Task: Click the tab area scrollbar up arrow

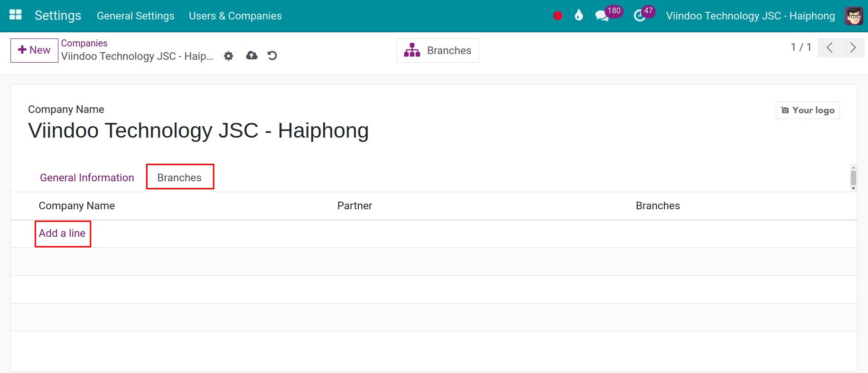Action: click(x=853, y=167)
